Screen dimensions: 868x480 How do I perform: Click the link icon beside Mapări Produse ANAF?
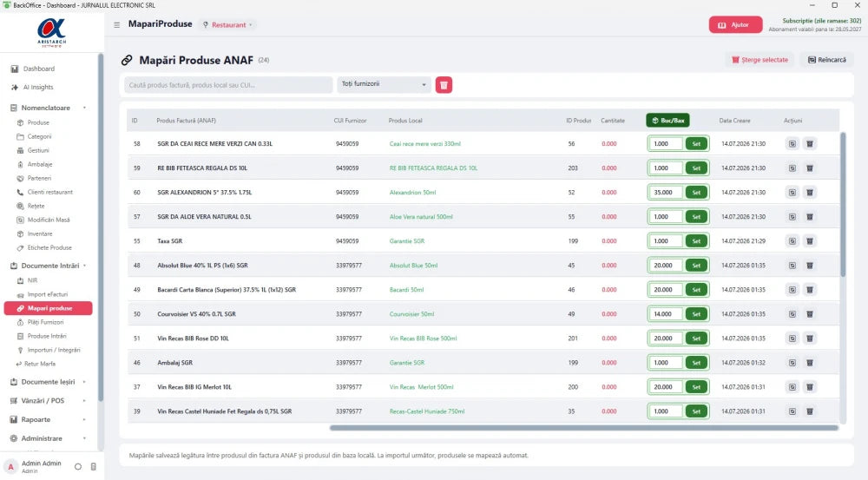pyautogui.click(x=127, y=61)
